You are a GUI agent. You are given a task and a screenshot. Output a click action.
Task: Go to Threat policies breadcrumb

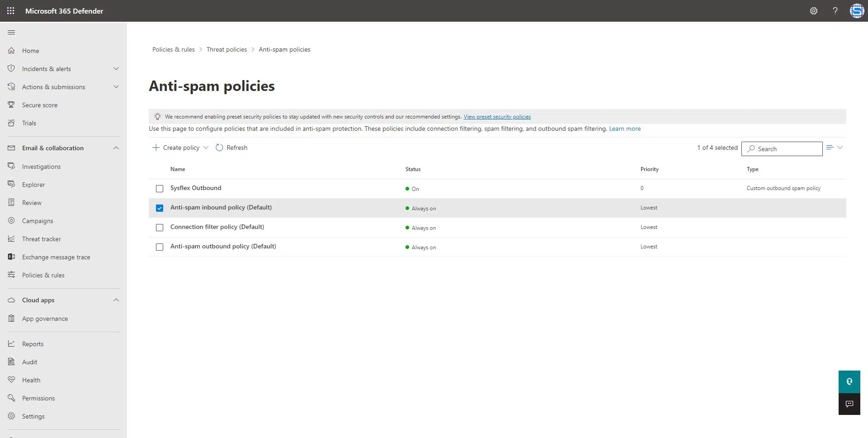226,49
